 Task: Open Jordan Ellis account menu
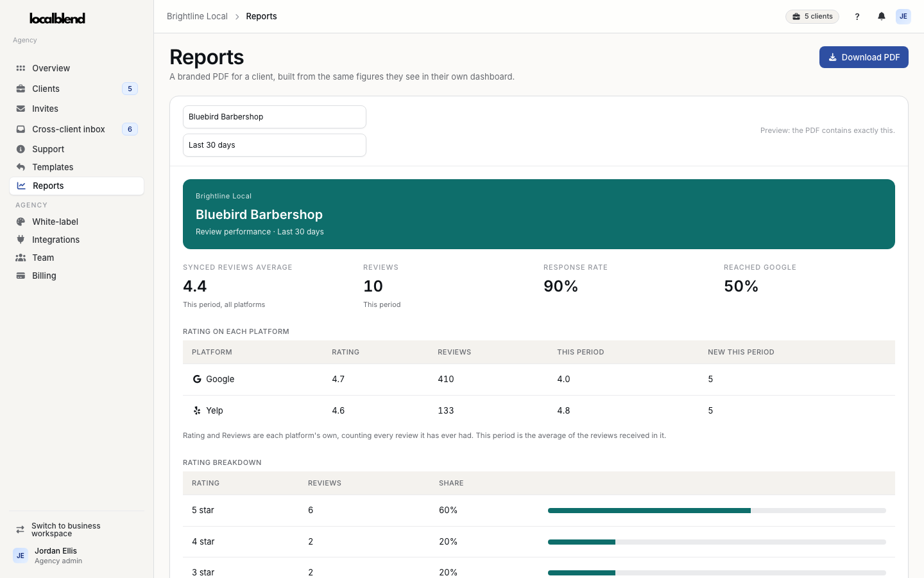76,556
